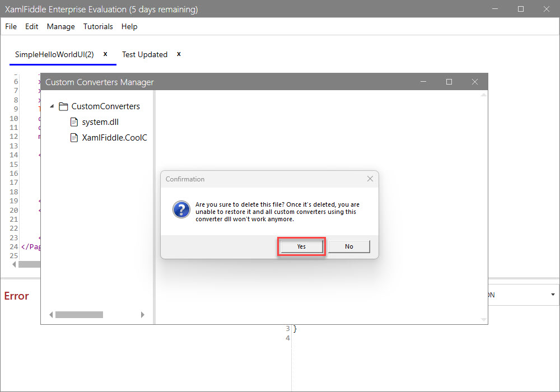Click editor horizontal scroll left arrow
The height and width of the screenshot is (392, 560).
(14, 264)
